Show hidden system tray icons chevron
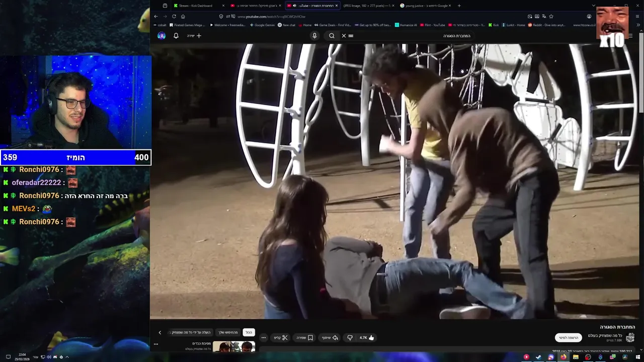 coord(67,357)
